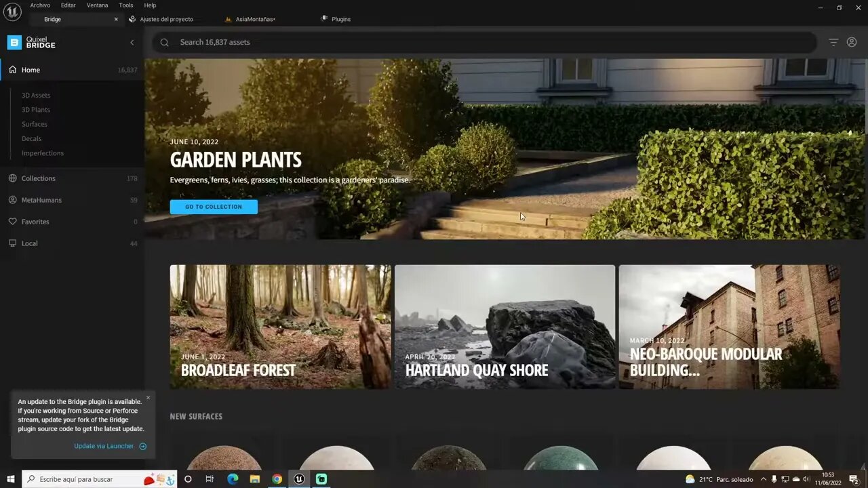Image resolution: width=868 pixels, height=488 pixels.
Task: Open Cortana circle icon on taskbar
Action: coord(188,479)
